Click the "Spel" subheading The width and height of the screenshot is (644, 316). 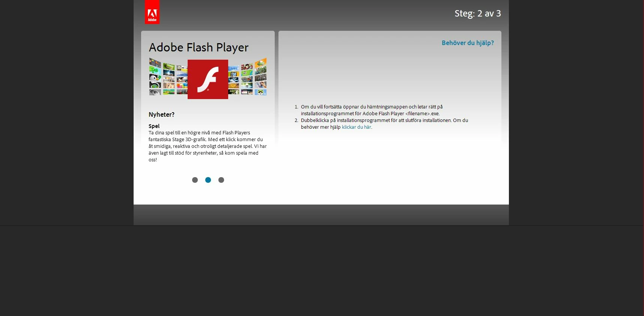point(154,126)
